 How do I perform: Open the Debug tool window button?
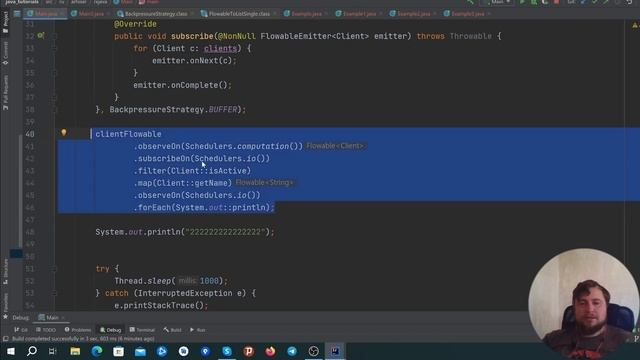point(111,330)
